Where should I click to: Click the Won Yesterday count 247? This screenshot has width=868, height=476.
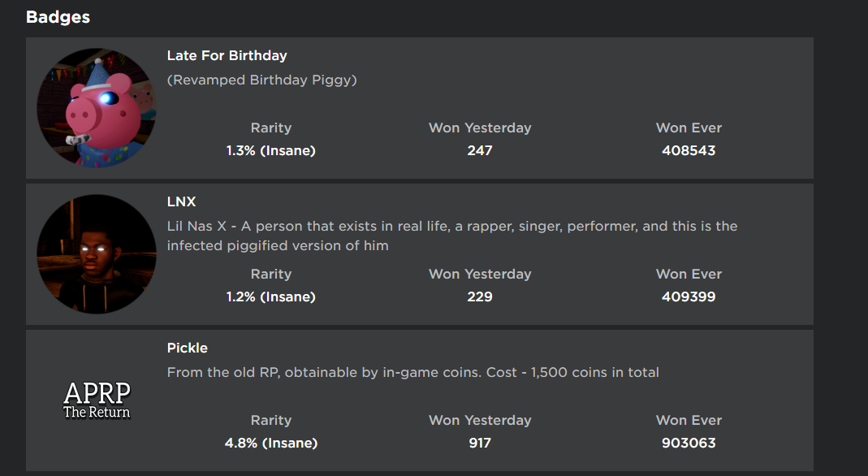[x=480, y=150]
